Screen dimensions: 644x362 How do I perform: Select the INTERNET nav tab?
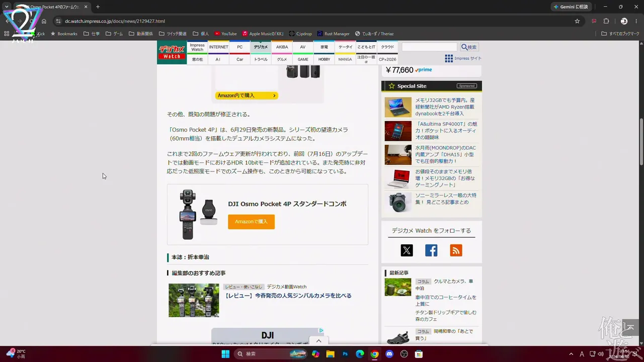(218, 47)
